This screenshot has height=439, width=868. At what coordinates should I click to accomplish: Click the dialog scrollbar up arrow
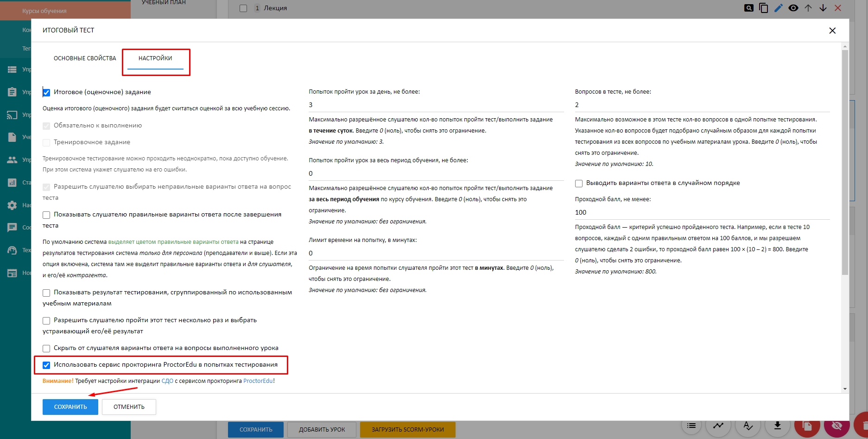845,46
